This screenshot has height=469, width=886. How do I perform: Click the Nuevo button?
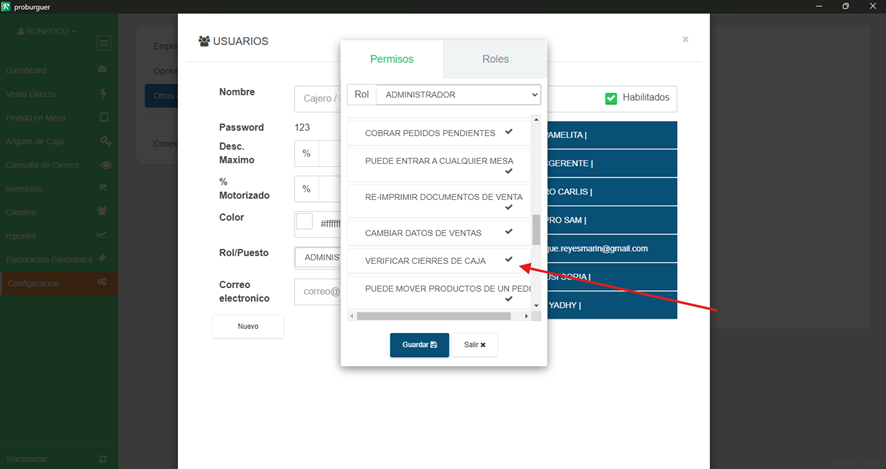click(248, 326)
